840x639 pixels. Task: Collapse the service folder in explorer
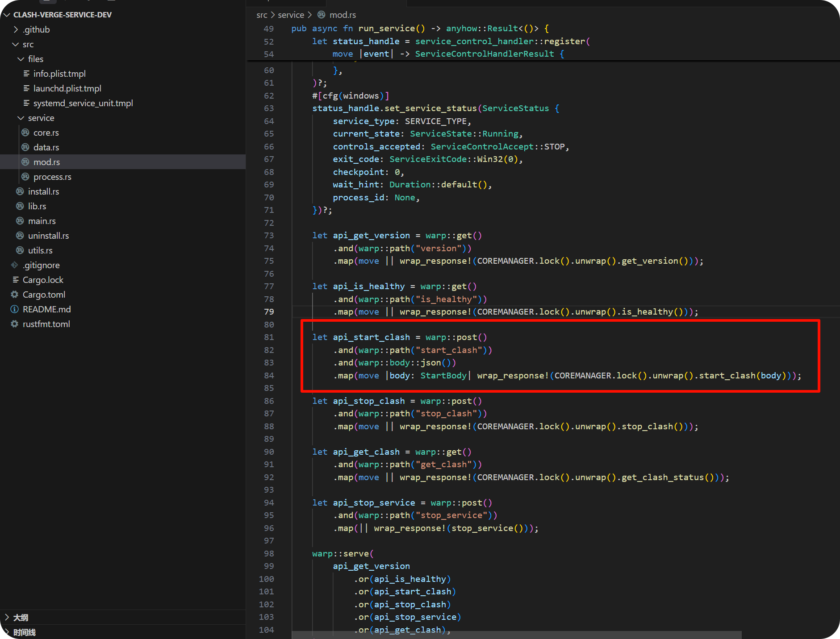[21, 118]
